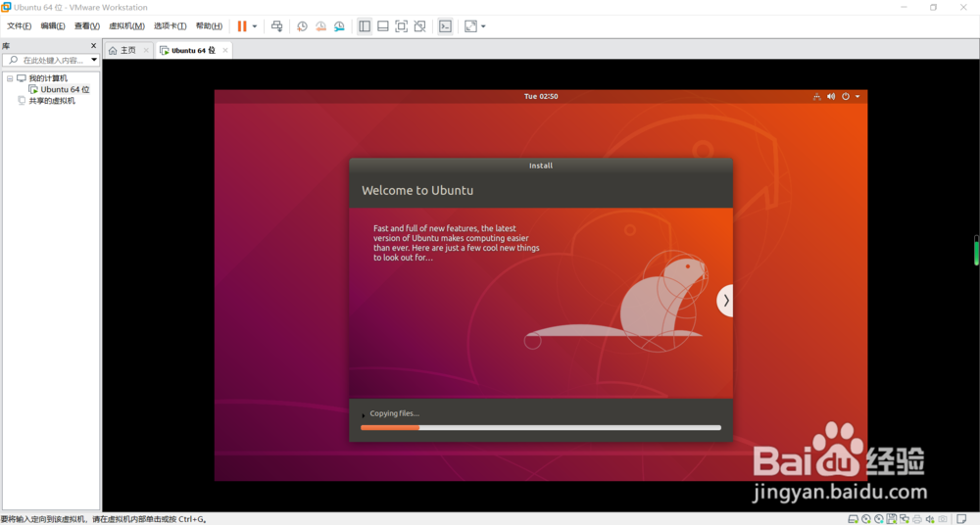Viewport: 980px width, 525px height.
Task: Switch to Unity mode
Action: pos(420,26)
